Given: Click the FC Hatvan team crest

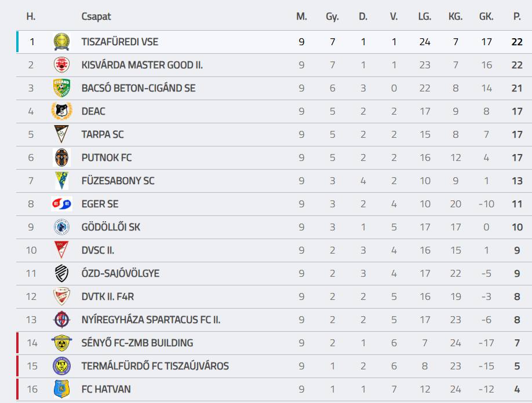Looking at the screenshot, I should point(61,389).
